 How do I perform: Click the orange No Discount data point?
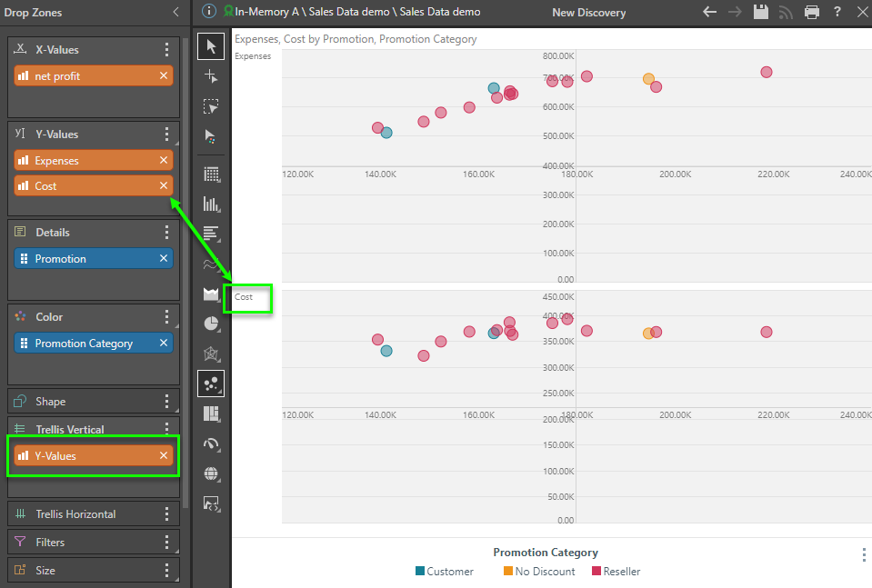[648, 79]
